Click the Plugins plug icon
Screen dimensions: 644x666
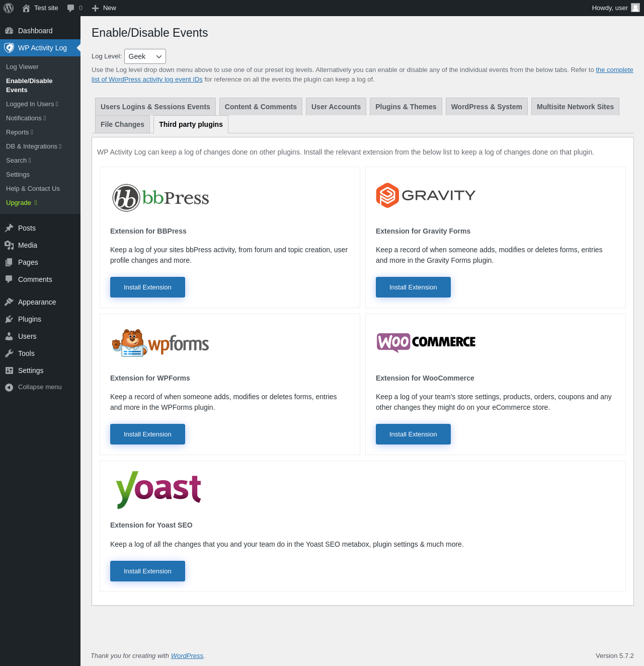[x=9, y=319]
